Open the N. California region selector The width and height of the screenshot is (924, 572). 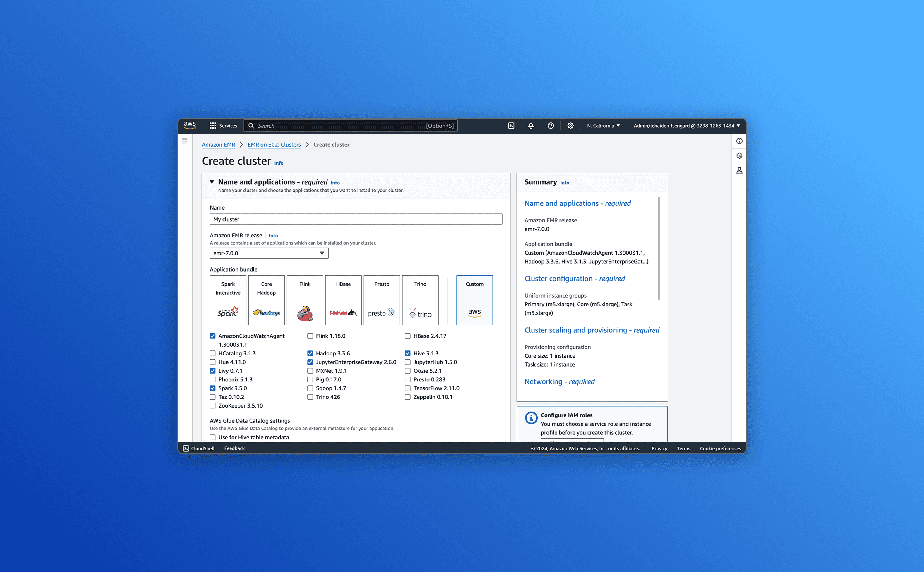pos(603,126)
